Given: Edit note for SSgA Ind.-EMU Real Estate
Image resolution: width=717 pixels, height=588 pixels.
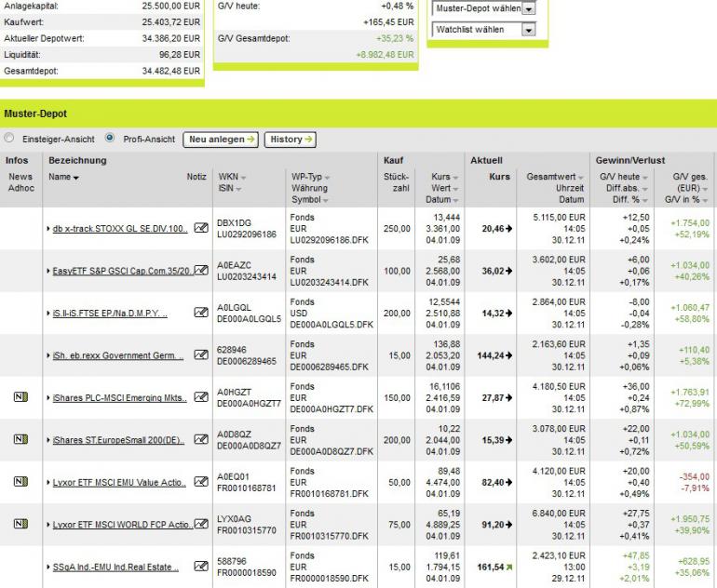Looking at the screenshot, I should (x=200, y=567).
